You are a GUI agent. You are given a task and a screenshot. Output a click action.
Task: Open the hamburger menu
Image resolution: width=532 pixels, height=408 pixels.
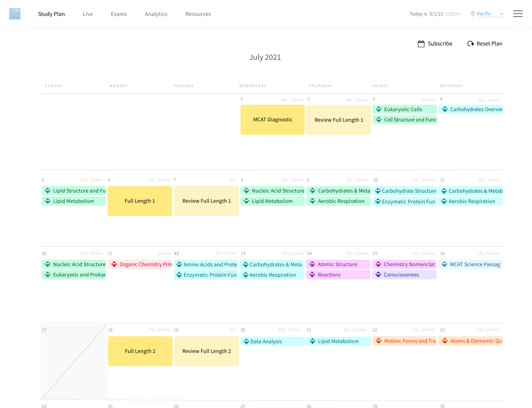pos(518,14)
